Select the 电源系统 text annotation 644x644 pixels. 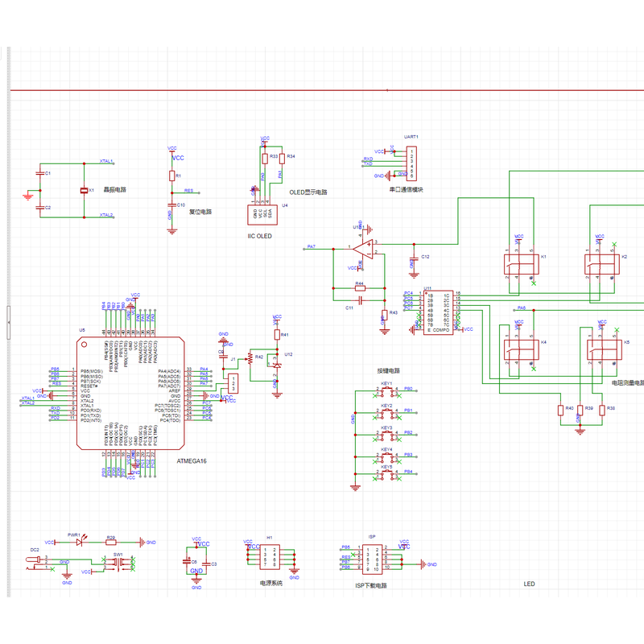coord(270,583)
